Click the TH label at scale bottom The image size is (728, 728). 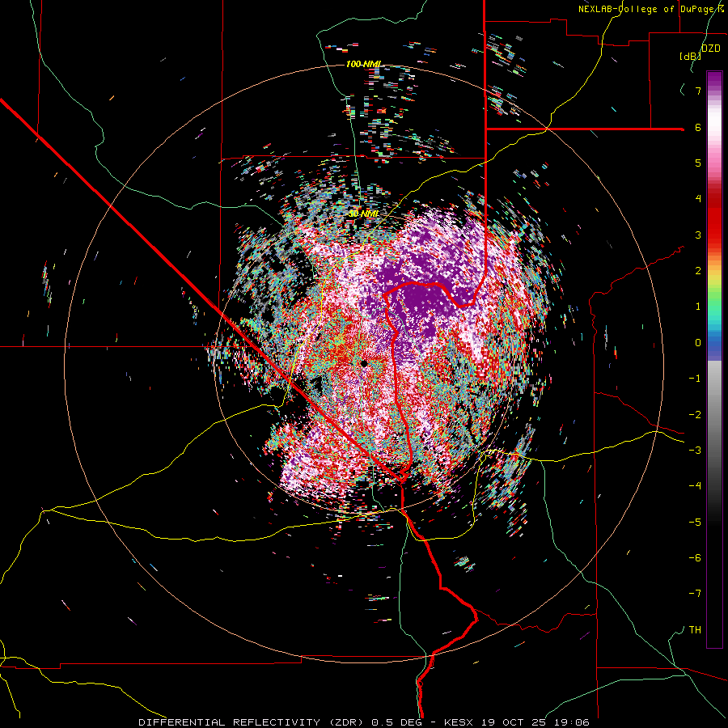click(x=695, y=629)
